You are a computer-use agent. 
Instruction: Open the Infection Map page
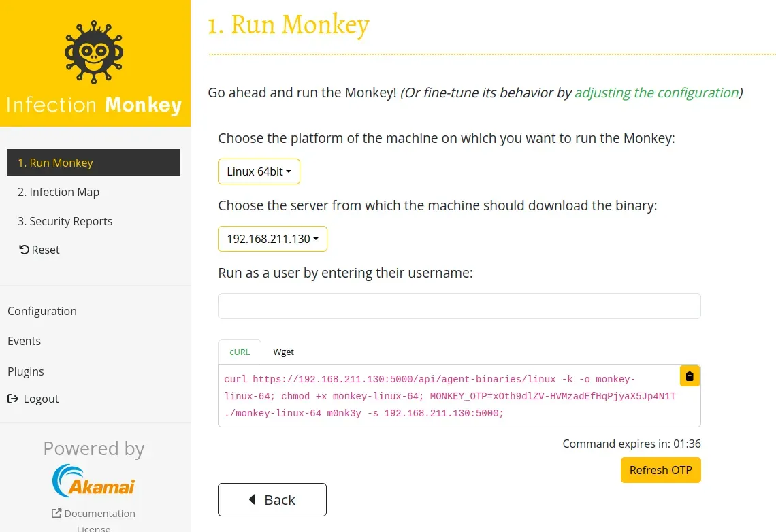click(x=59, y=192)
